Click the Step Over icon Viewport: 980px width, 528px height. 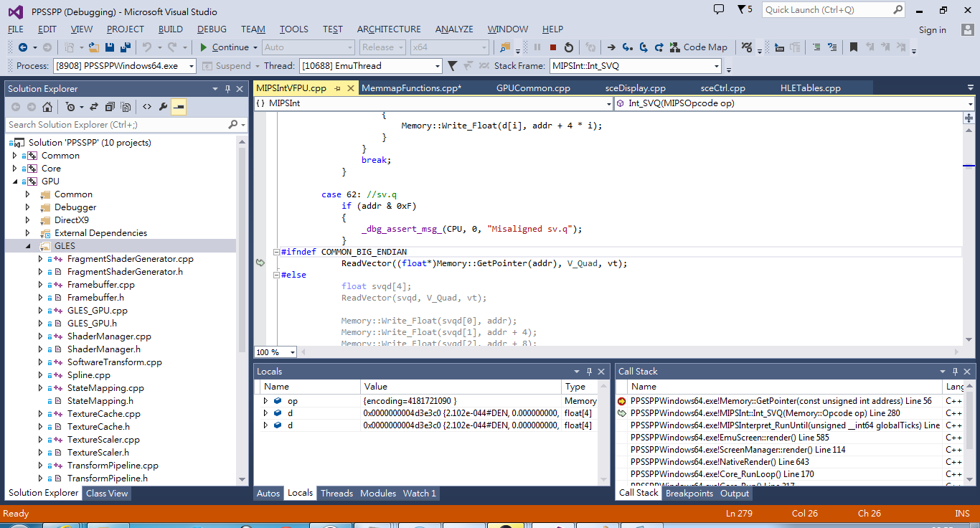[x=644, y=47]
